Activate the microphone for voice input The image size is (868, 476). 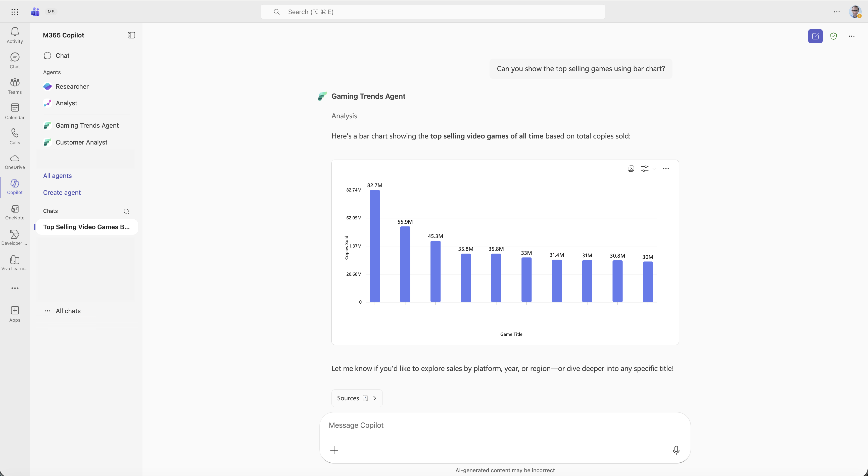click(676, 450)
